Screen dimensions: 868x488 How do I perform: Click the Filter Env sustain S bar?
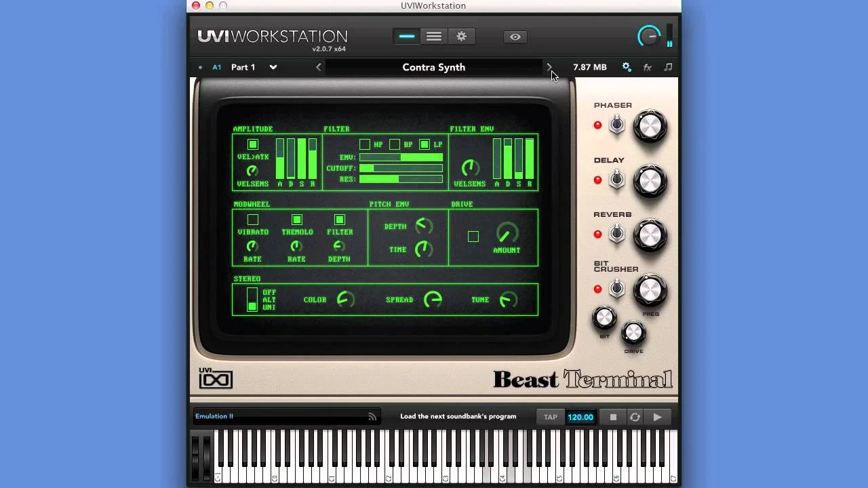coord(519,159)
